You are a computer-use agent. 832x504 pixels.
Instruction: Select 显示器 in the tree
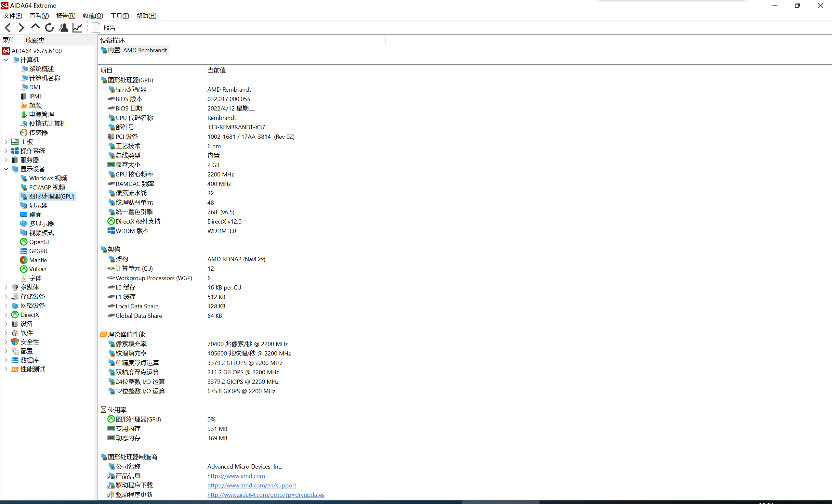pos(38,206)
